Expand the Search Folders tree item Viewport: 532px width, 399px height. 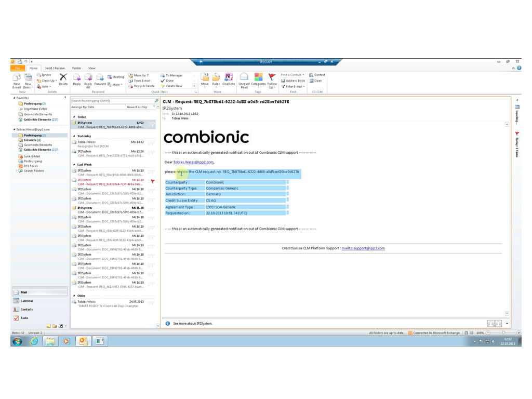tap(16, 170)
